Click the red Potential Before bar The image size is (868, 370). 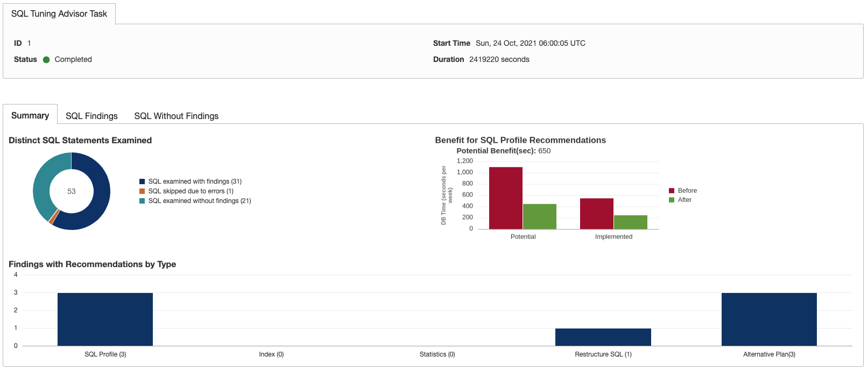tap(506, 198)
